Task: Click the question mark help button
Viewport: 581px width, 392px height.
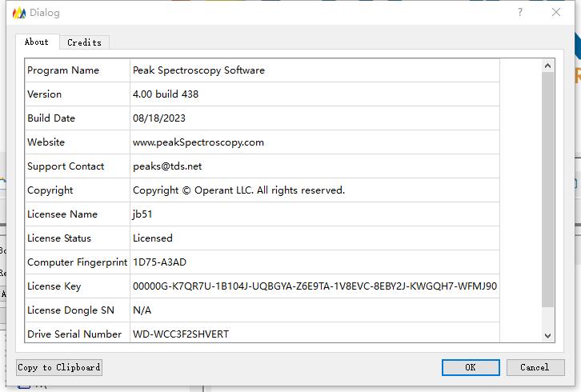Action: click(x=520, y=12)
